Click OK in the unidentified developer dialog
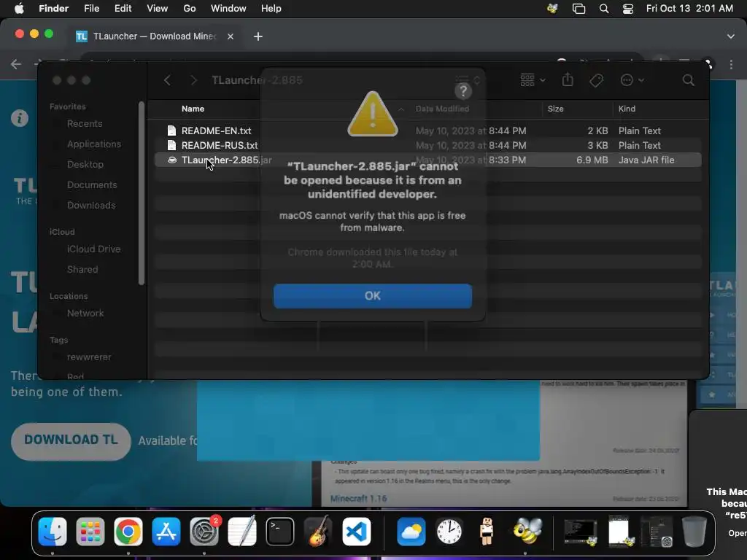The image size is (747, 560). click(x=373, y=296)
